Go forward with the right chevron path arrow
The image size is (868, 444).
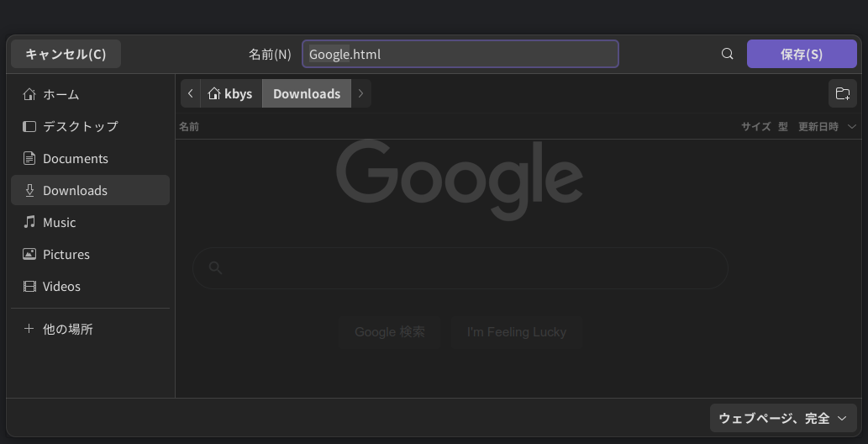(x=361, y=93)
